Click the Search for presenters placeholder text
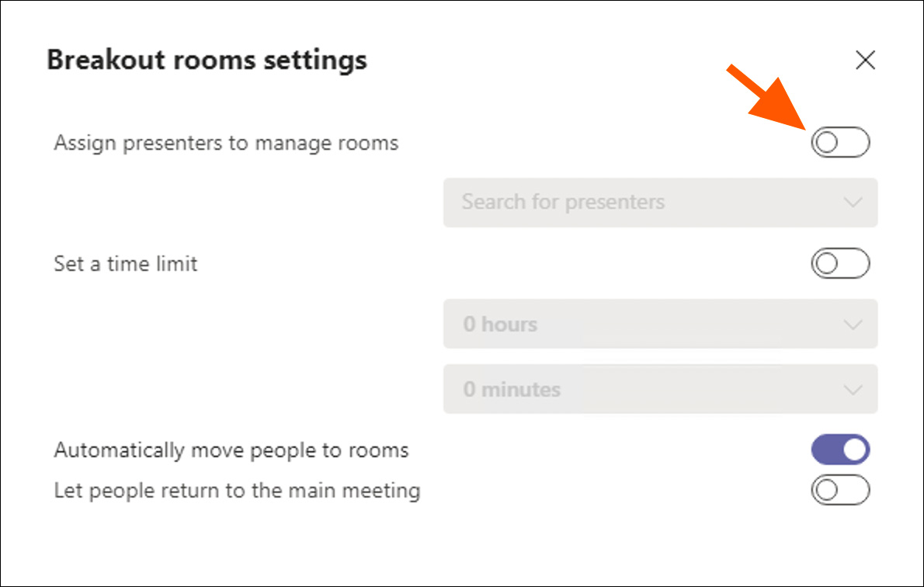Screen dimensions: 924x587 (x=563, y=203)
